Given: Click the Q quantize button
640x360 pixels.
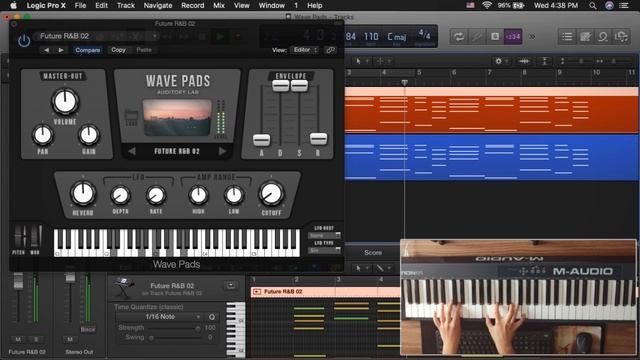Looking at the screenshot, I should (x=212, y=317).
